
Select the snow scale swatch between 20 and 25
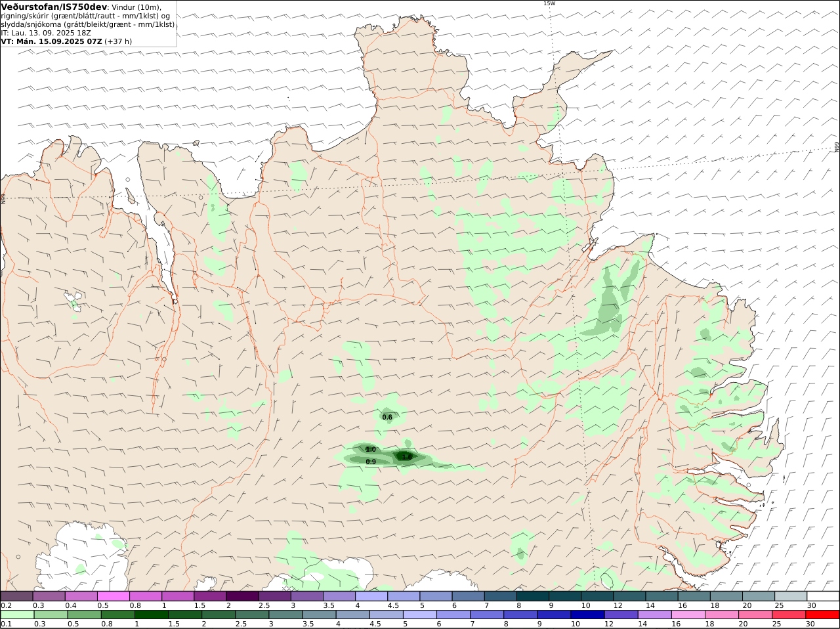pyautogui.click(x=759, y=596)
